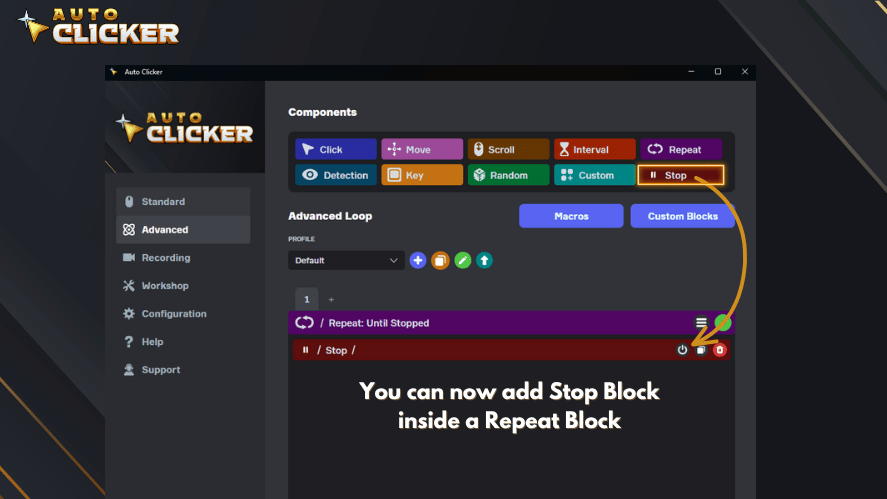Click the loop icon on Repeat block row

click(304, 322)
